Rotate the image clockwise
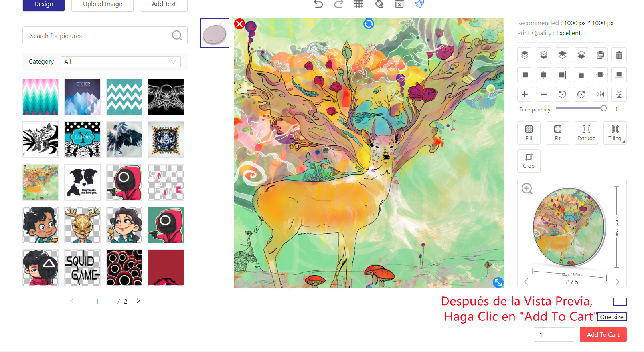 581,94
